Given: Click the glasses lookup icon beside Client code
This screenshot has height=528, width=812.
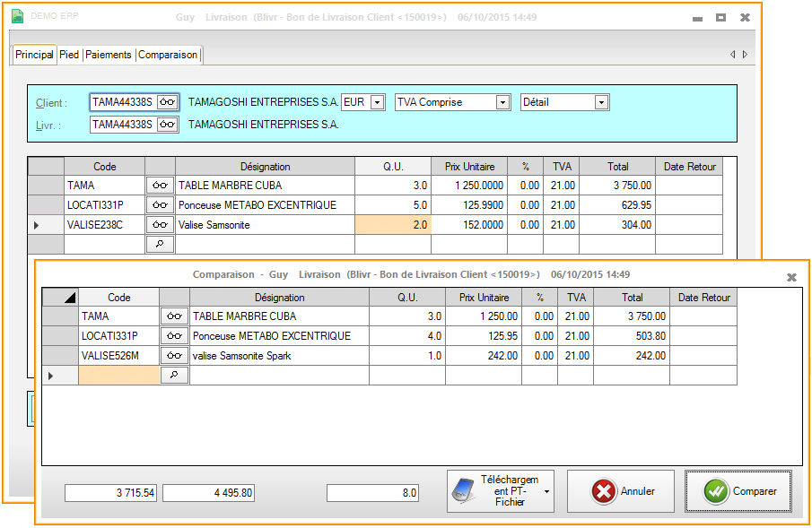Looking at the screenshot, I should [x=168, y=102].
